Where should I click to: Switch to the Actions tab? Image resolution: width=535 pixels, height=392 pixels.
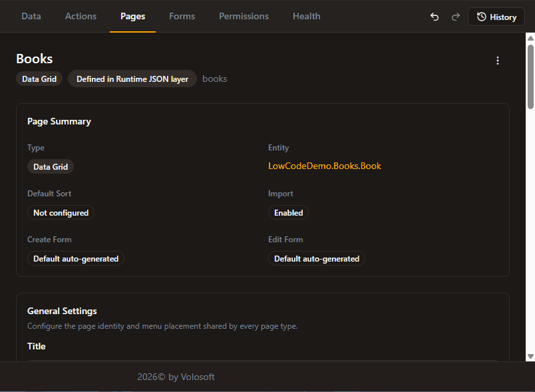click(81, 17)
